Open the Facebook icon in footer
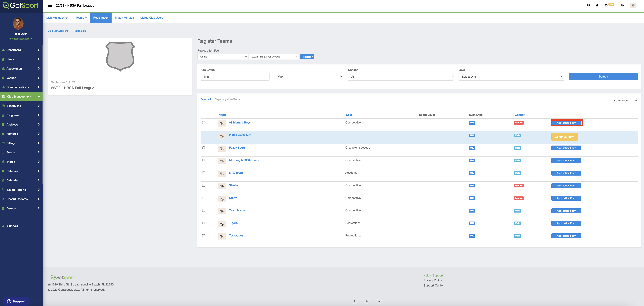The image size is (644, 306). (354, 301)
